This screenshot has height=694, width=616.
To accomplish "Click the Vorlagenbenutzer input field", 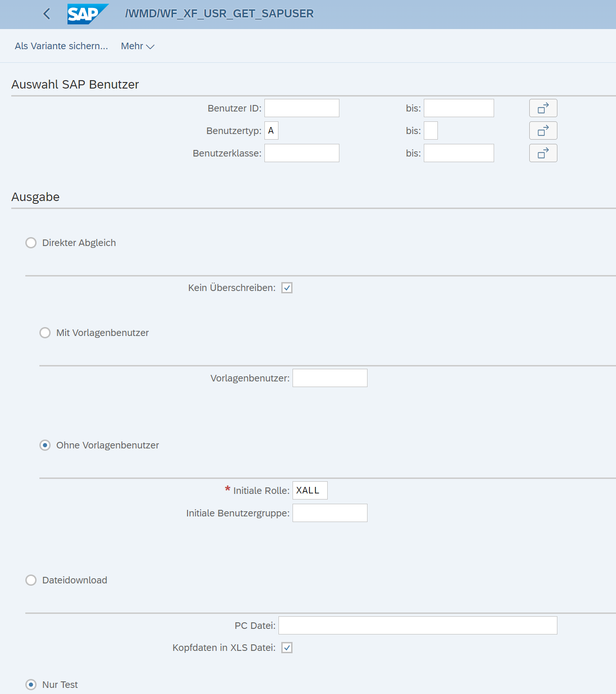I will (330, 377).
